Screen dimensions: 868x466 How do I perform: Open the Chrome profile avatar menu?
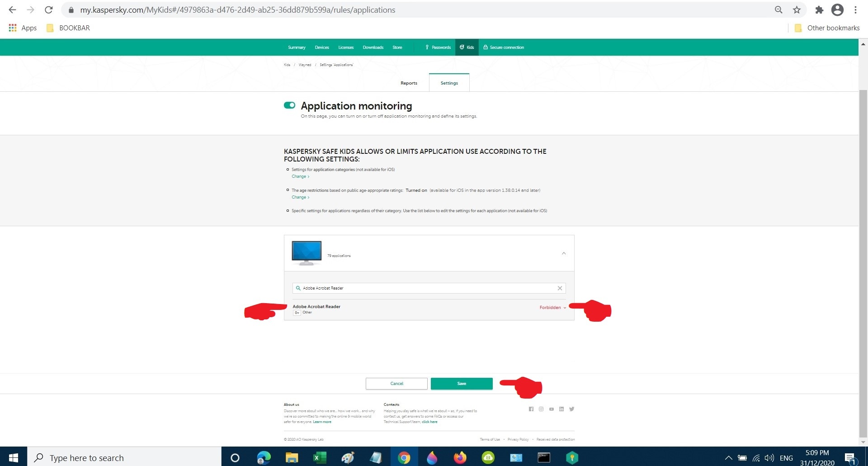click(837, 10)
